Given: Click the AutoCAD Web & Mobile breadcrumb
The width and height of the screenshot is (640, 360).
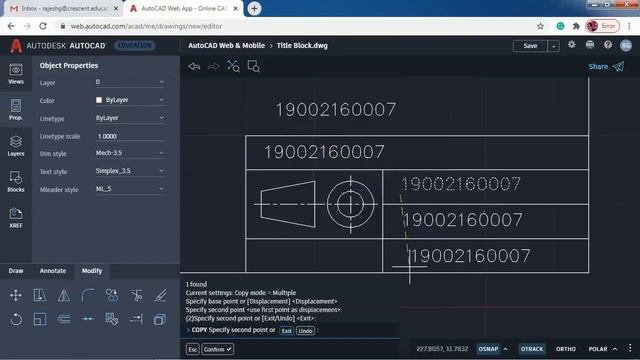Looking at the screenshot, I should [x=227, y=46].
